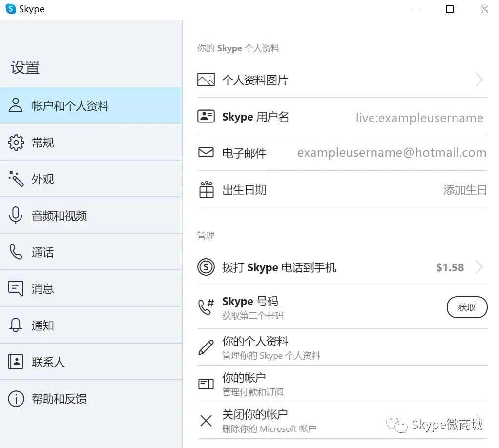The width and height of the screenshot is (499, 448).
Task: Click the picture icon beside 个人资料图片
Action: pos(206,80)
